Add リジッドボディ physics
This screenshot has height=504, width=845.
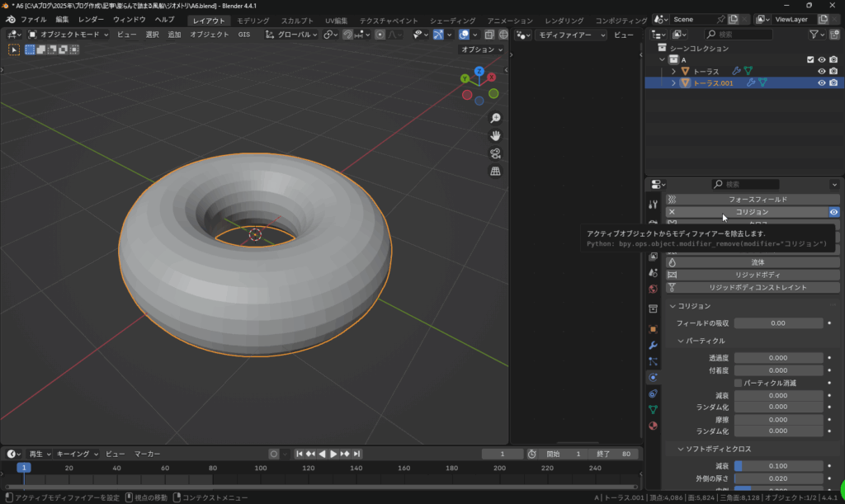[x=753, y=275]
